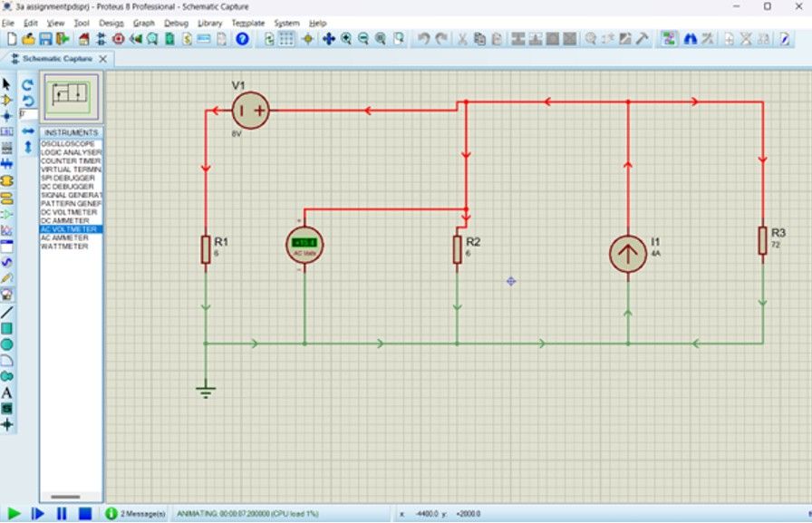Open the Design menu
Image resolution: width=812 pixels, height=523 pixels.
tap(111, 24)
